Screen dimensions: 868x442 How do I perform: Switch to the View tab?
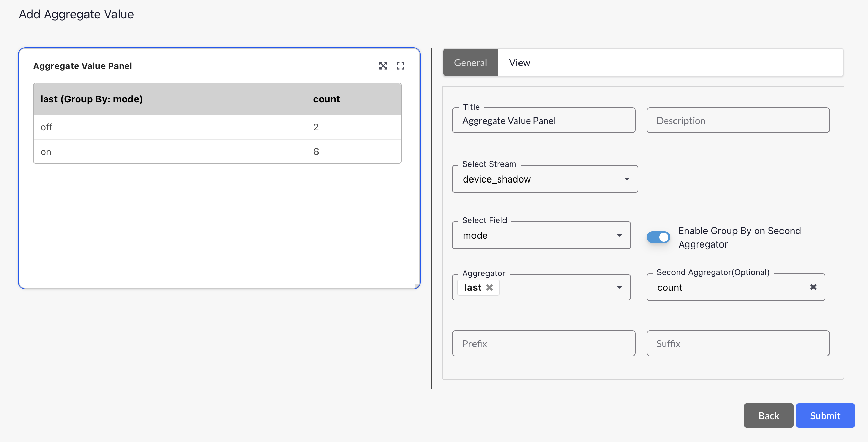click(x=519, y=63)
